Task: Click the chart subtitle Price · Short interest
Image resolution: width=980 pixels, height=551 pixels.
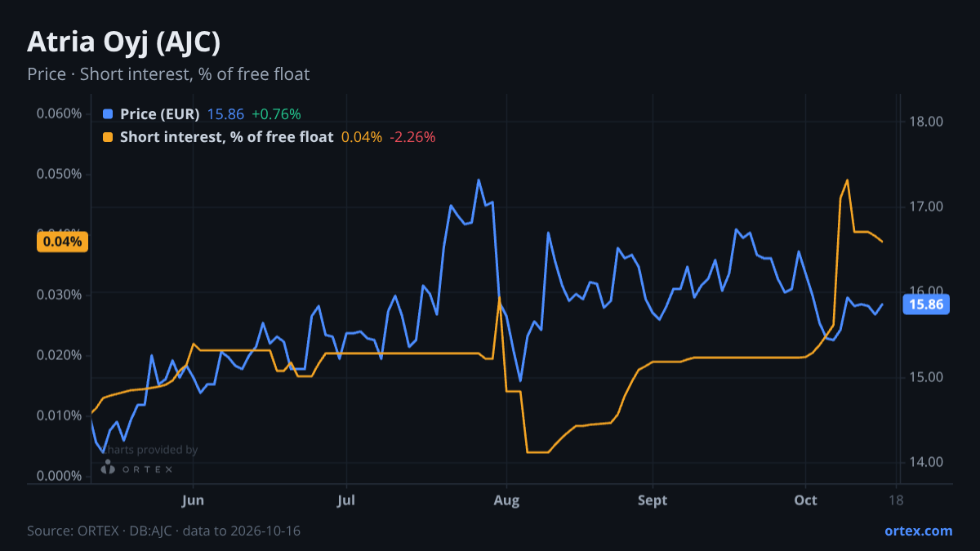Action: click(x=168, y=74)
